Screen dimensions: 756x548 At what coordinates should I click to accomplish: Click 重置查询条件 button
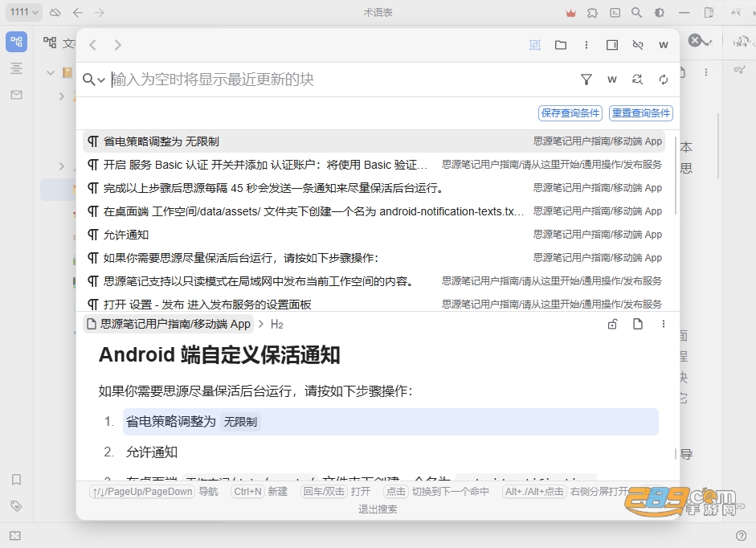tap(641, 112)
